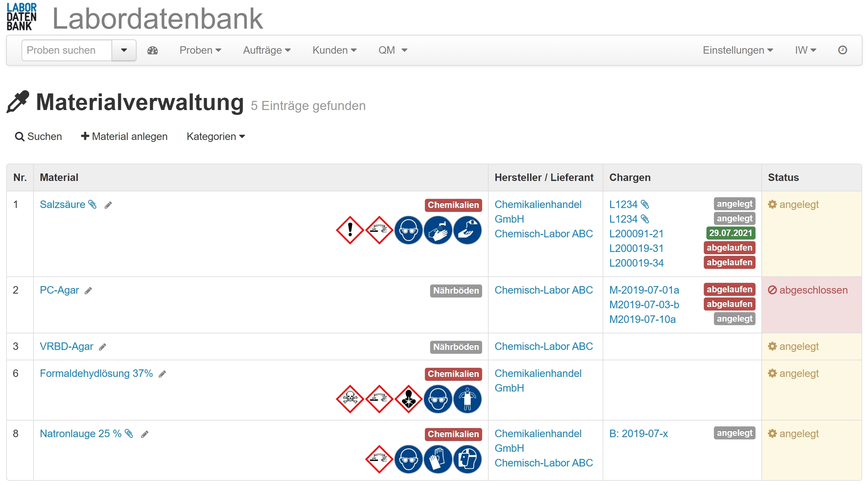Open the Kunden menu

(x=334, y=50)
